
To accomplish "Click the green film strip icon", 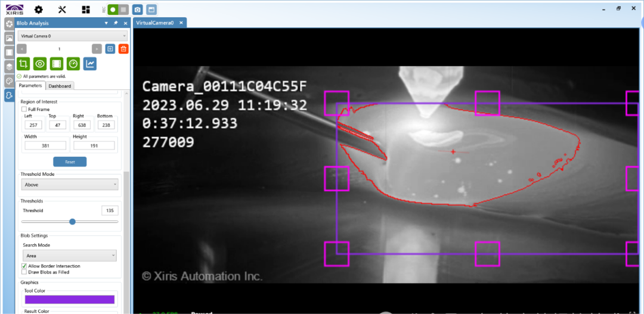I will (x=57, y=64).
